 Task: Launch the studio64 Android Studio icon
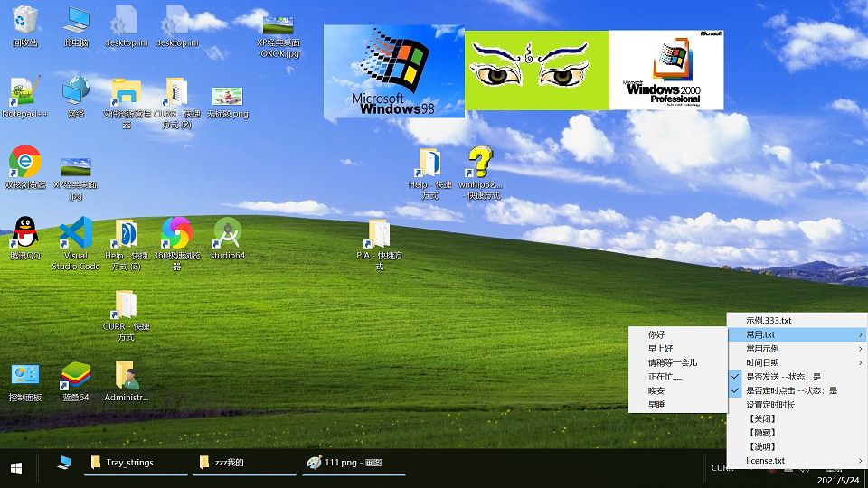click(228, 238)
